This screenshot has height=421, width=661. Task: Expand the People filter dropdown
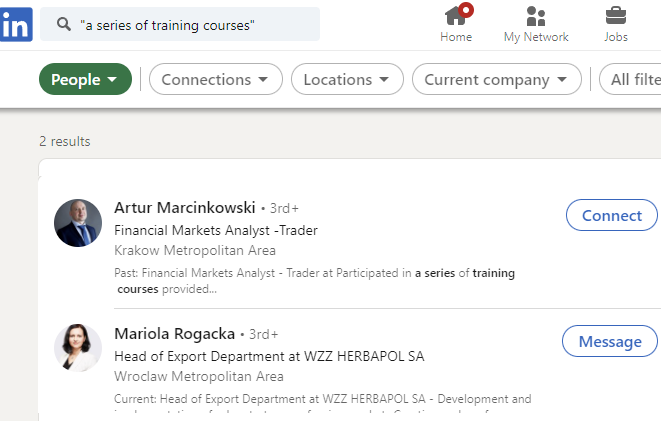click(x=85, y=79)
